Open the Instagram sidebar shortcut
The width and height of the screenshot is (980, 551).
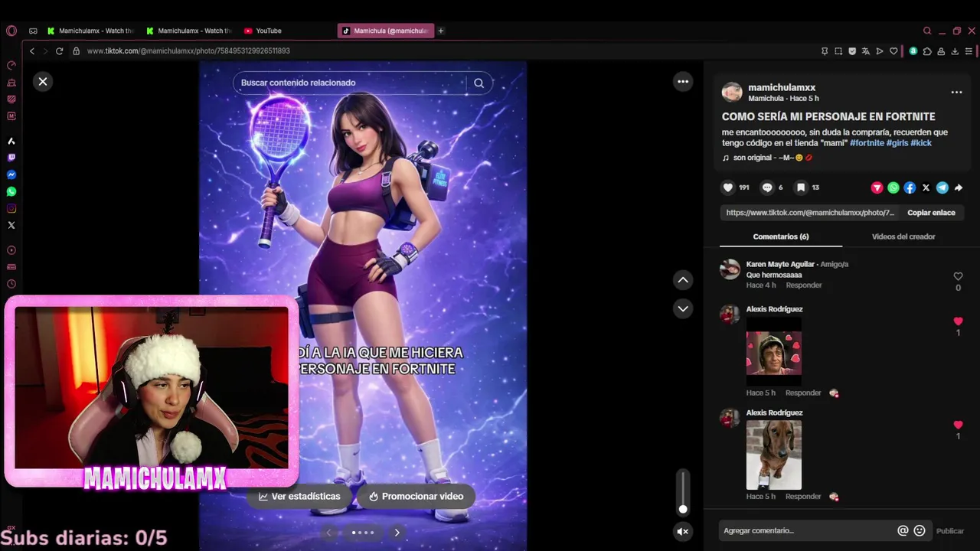coord(11,208)
